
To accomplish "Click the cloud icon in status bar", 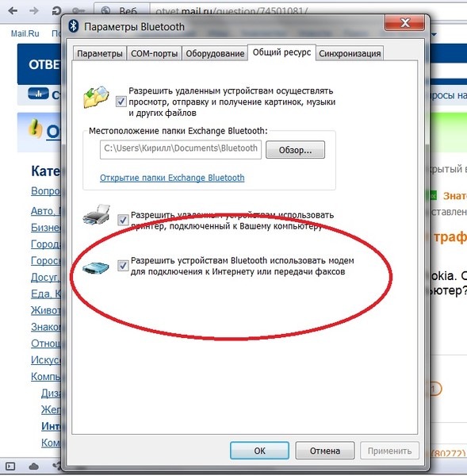I will tap(33, 466).
